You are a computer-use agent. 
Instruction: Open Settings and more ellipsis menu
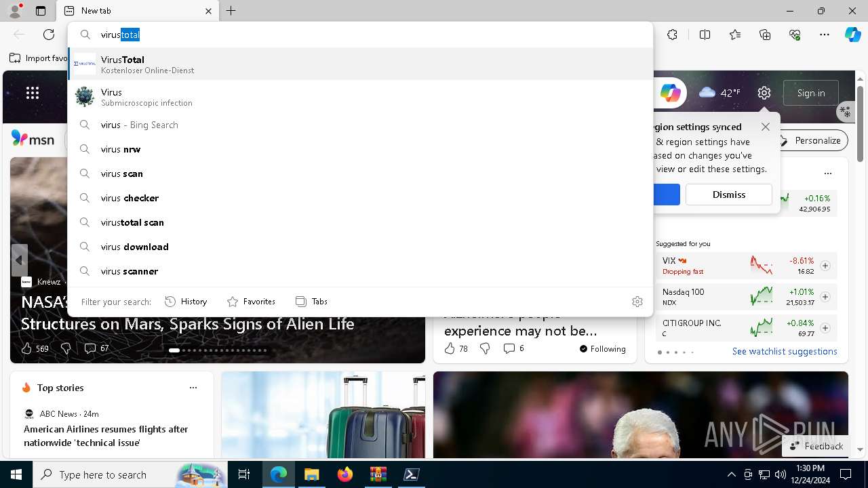pyautogui.click(x=825, y=35)
